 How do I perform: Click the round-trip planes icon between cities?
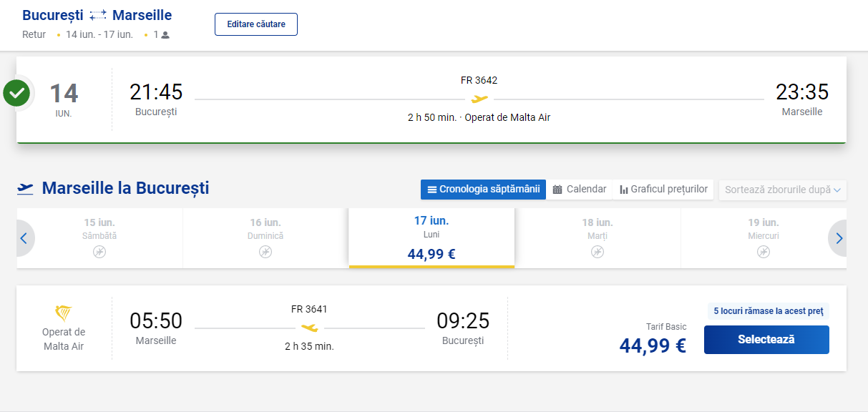pyautogui.click(x=98, y=16)
